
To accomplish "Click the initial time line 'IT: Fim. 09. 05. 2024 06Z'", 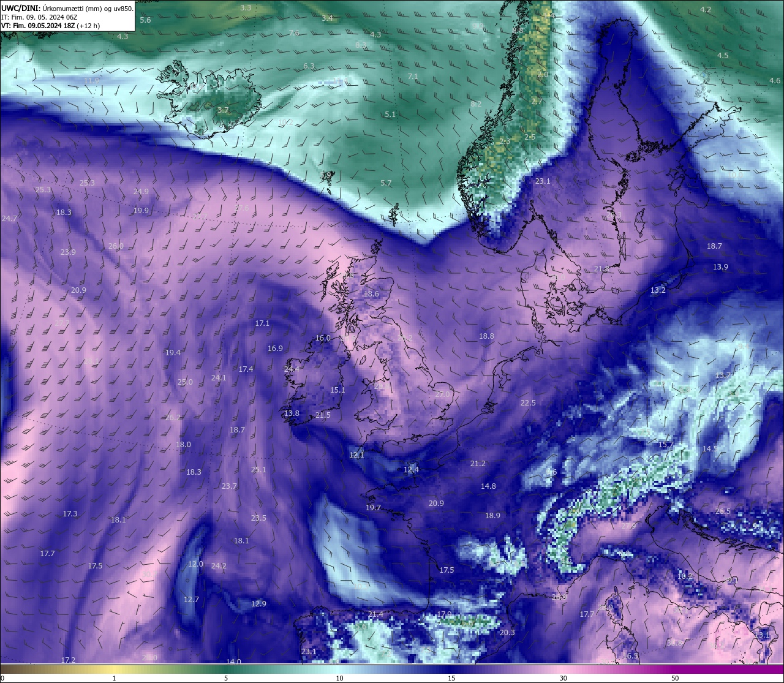I will click(x=39, y=17).
